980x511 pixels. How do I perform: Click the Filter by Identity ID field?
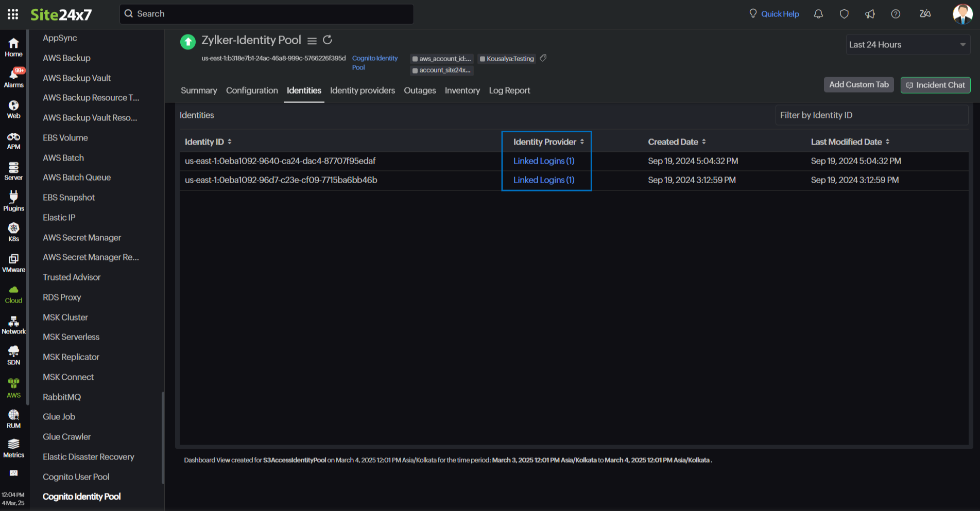[x=871, y=115]
